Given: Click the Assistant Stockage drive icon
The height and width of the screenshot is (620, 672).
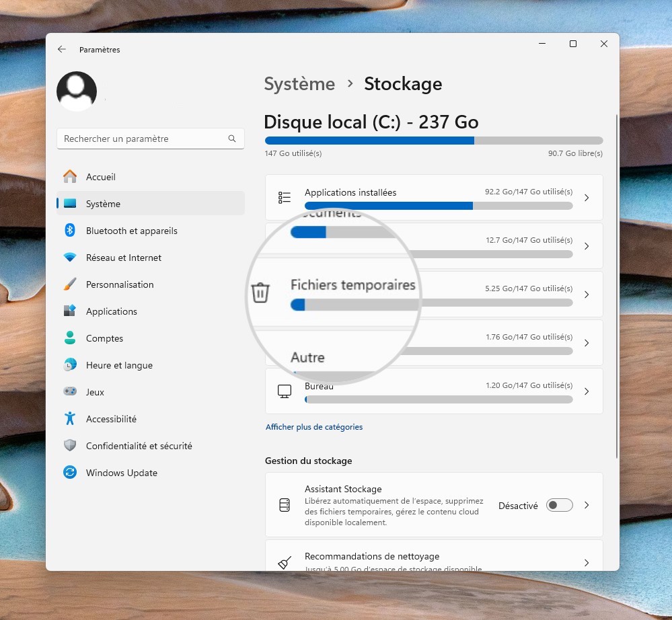Looking at the screenshot, I should 284,505.
